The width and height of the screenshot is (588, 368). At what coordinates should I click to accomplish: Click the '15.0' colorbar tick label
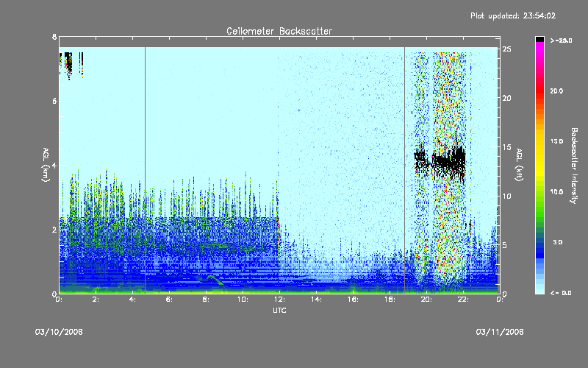(x=556, y=141)
